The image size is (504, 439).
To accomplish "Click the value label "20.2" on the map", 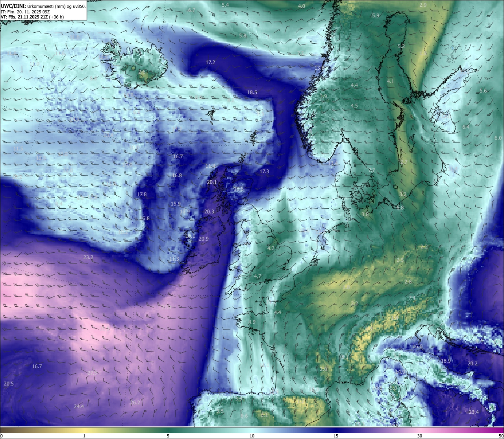I will [x=472, y=364].
